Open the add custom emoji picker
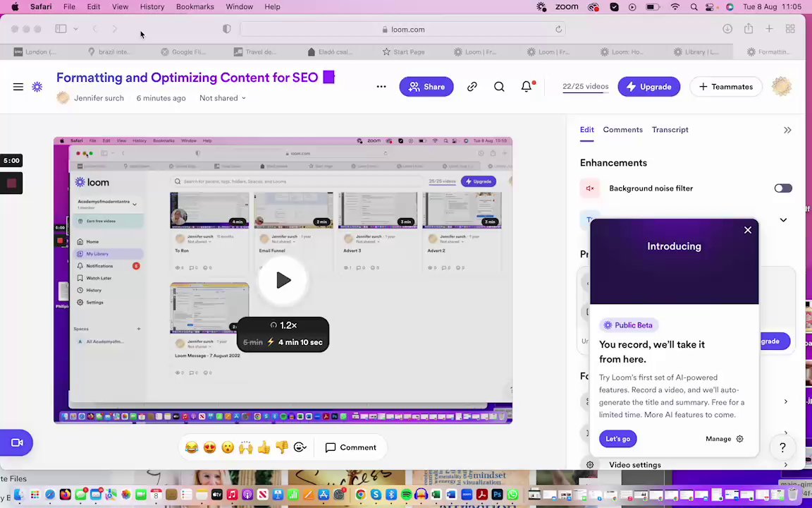Screen dimensions: 812x508 [300, 447]
